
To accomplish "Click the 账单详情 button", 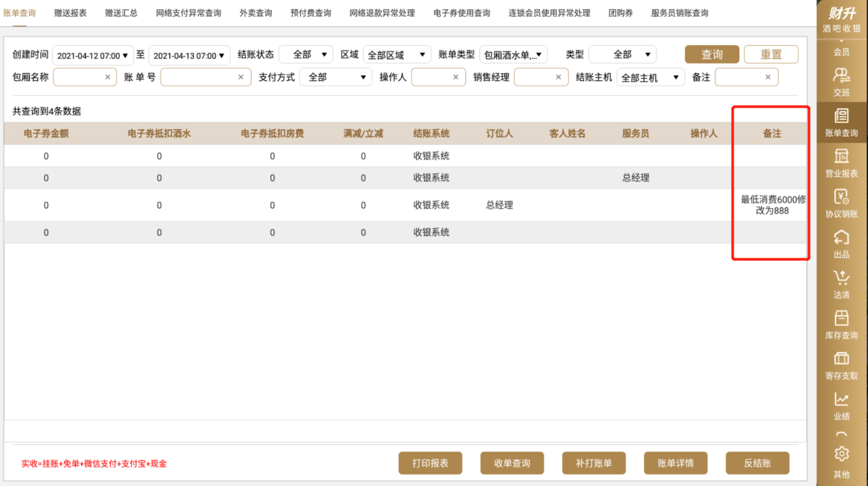I will coord(676,463).
